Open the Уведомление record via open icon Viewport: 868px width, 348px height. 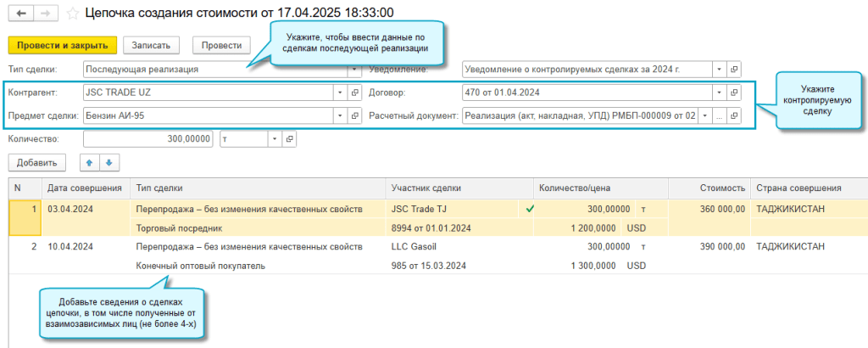(x=735, y=69)
